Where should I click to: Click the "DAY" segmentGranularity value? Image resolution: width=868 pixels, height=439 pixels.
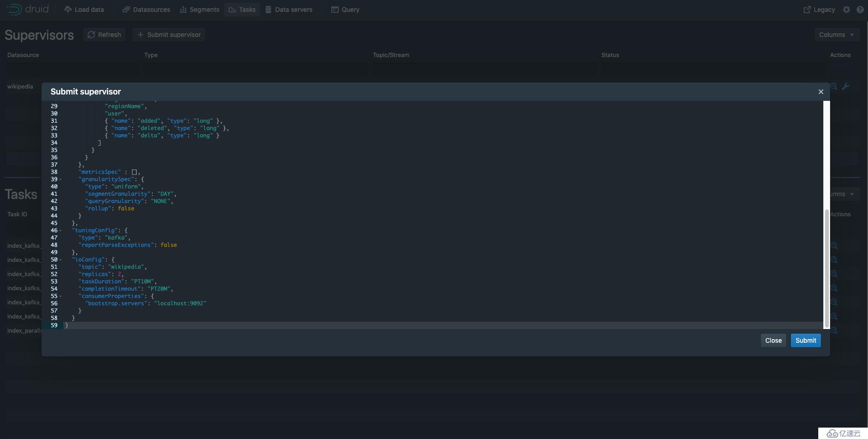pyautogui.click(x=165, y=194)
